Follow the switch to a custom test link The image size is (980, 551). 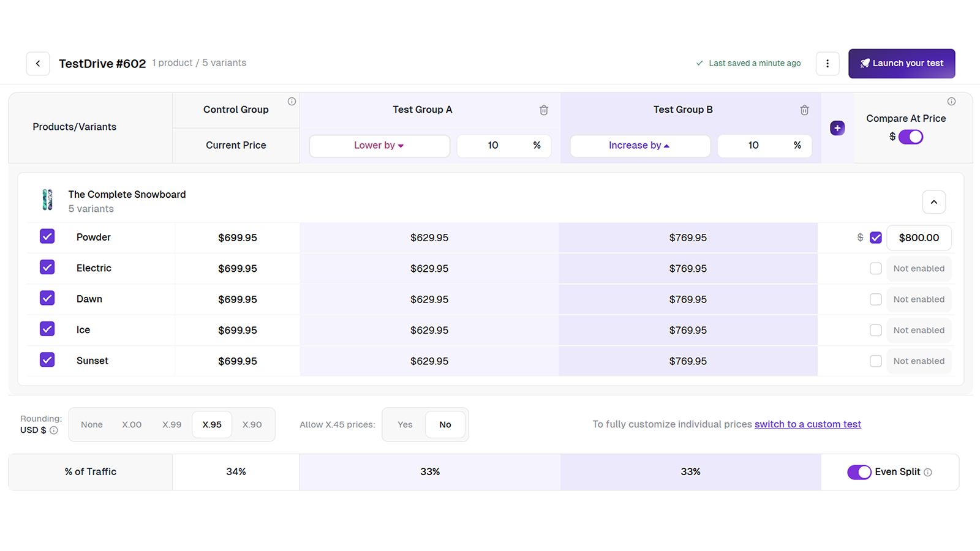pyautogui.click(x=808, y=424)
